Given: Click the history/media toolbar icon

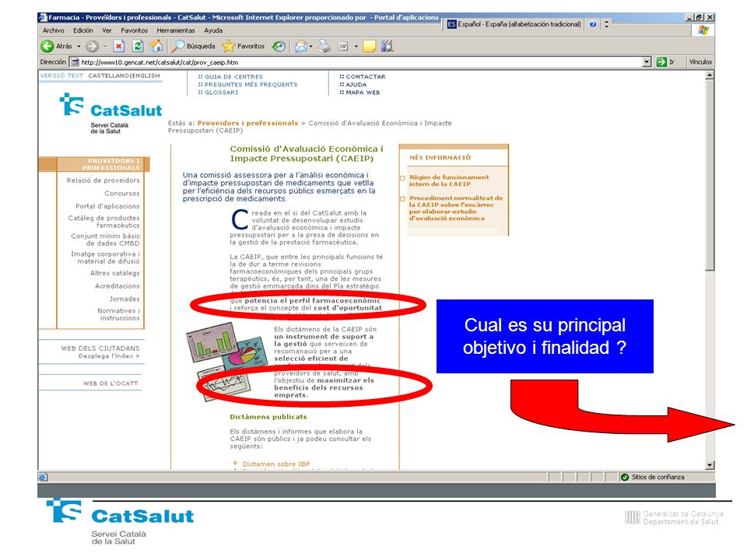Looking at the screenshot, I should [279, 46].
